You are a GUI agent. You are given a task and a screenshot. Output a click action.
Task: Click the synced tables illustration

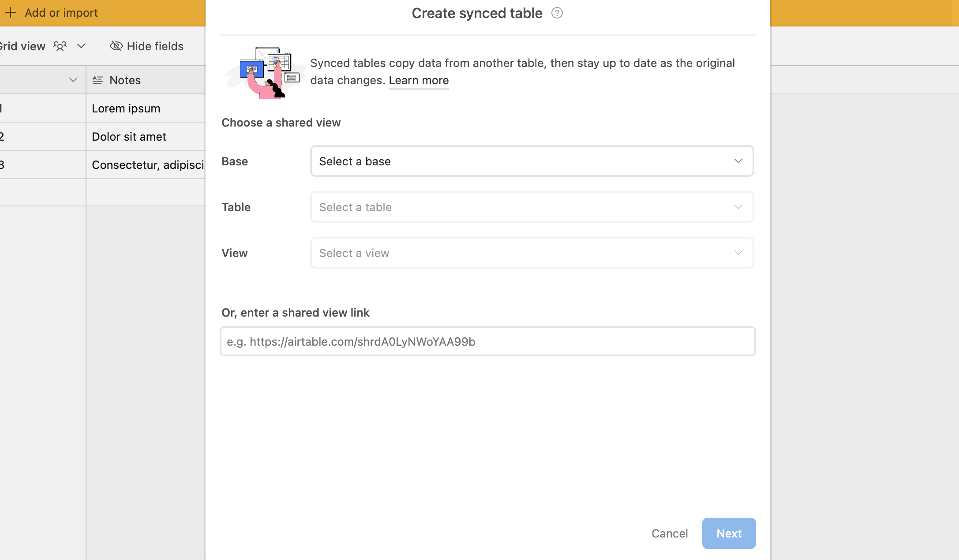[265, 72]
